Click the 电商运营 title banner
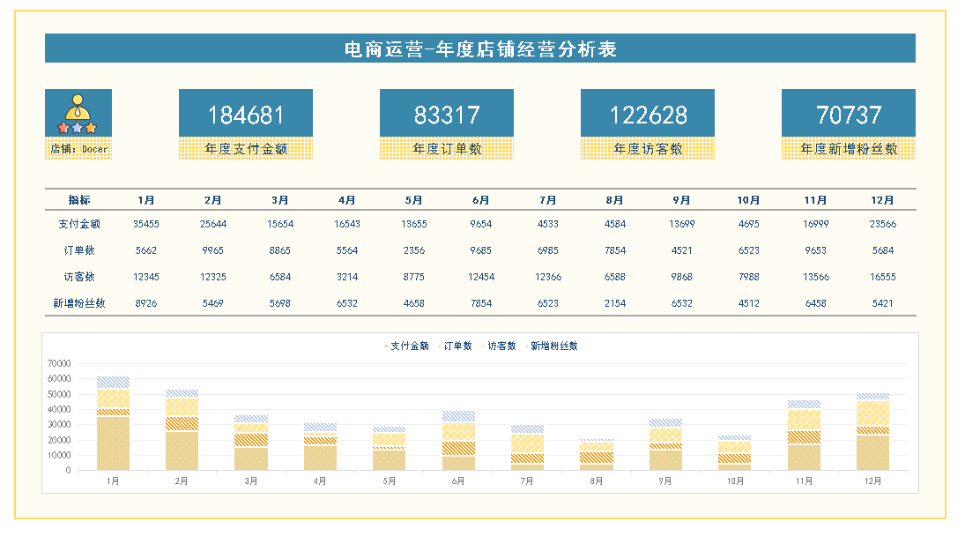The height and width of the screenshot is (536, 980). pyautogui.click(x=480, y=48)
